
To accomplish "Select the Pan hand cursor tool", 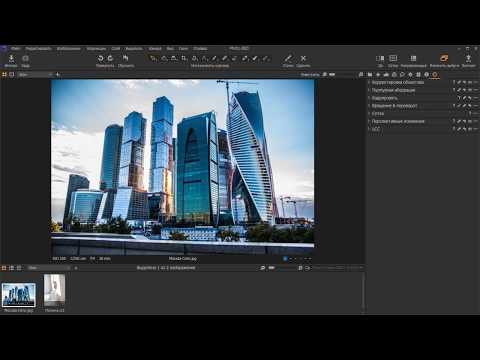I will point(164,59).
